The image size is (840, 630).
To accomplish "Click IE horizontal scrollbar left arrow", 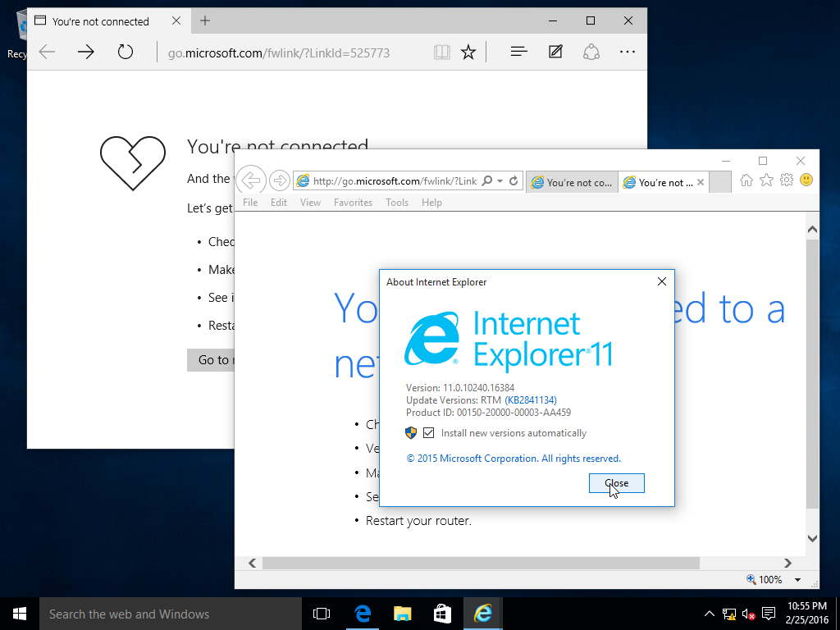I will pos(253,563).
